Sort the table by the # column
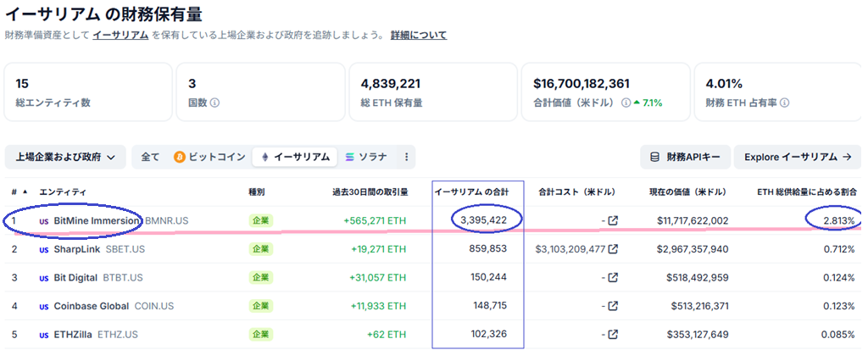Screen dimensions: 868x350 [x=19, y=192]
